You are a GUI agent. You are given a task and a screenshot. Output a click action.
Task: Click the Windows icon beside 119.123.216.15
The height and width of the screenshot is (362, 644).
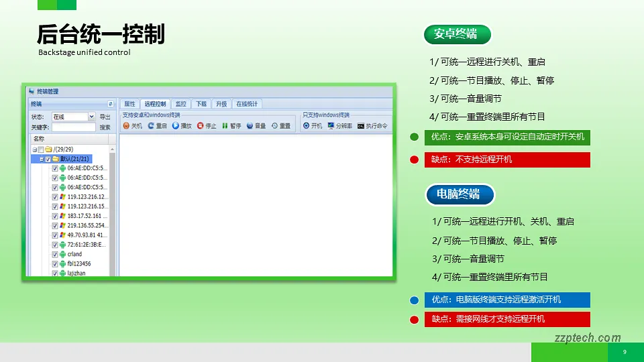[62, 206]
